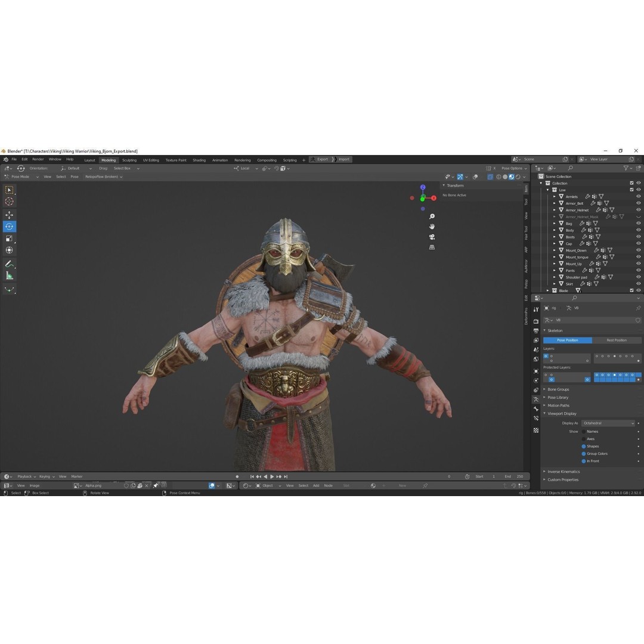Open the World properties tab icon
Screen dimensions: 644x644
(536, 359)
